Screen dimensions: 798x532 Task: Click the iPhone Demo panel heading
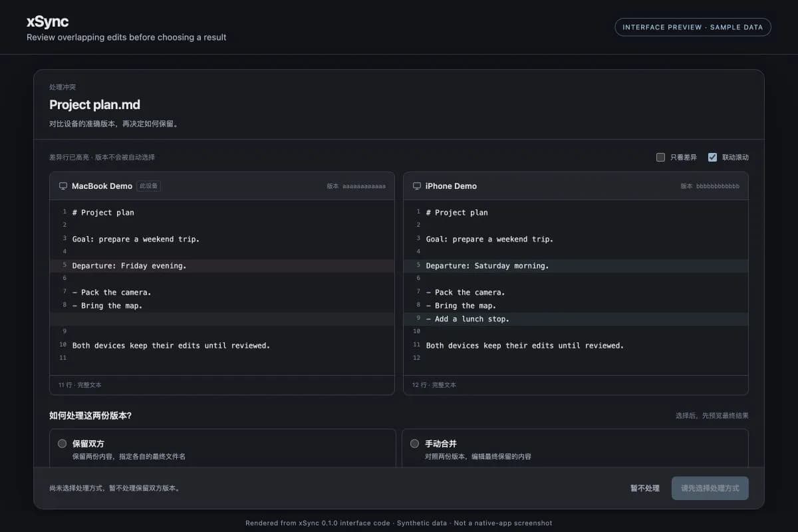click(x=451, y=186)
